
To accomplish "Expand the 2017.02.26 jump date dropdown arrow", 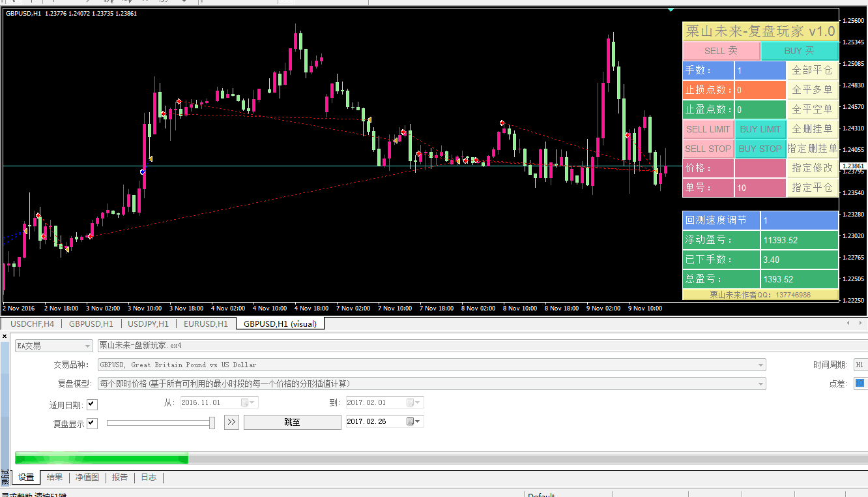I will 419,421.
